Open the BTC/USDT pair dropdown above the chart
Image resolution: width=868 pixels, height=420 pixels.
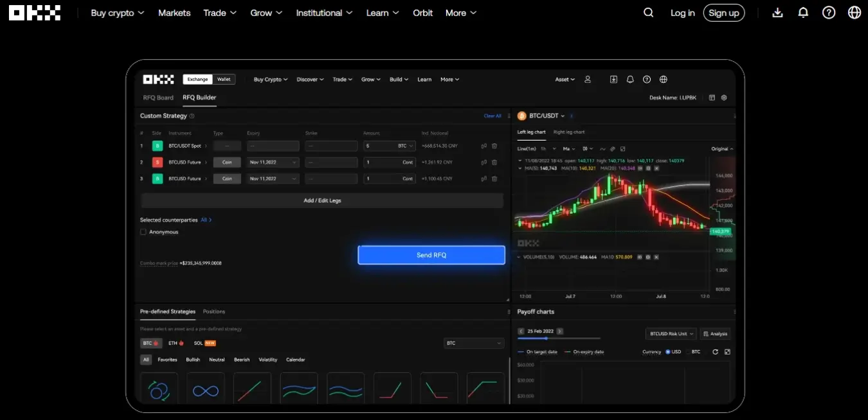click(547, 116)
